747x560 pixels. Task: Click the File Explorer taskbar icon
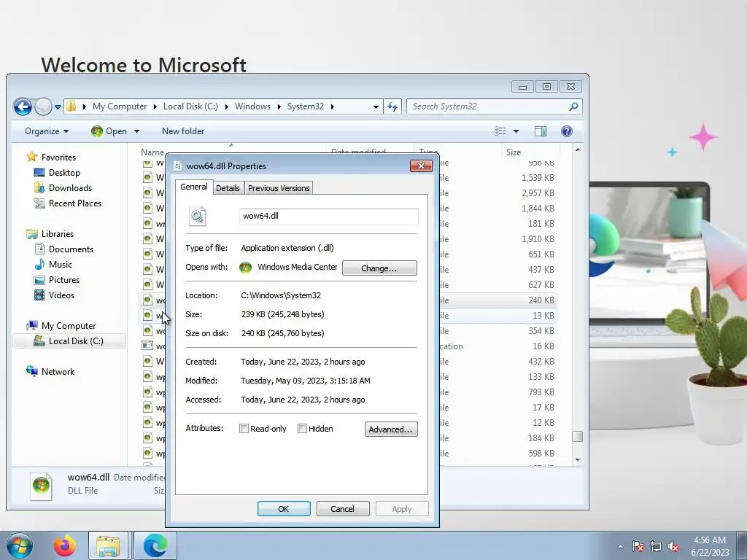click(x=108, y=545)
